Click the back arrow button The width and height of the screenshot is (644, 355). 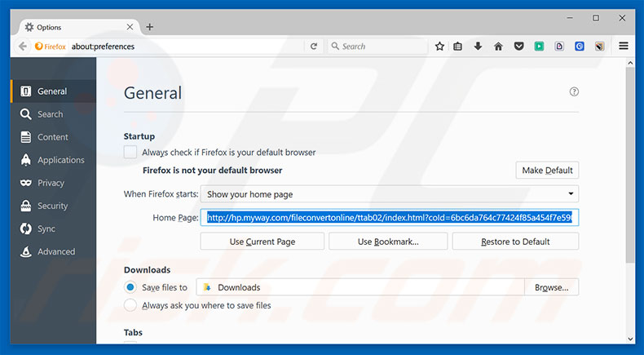point(23,47)
